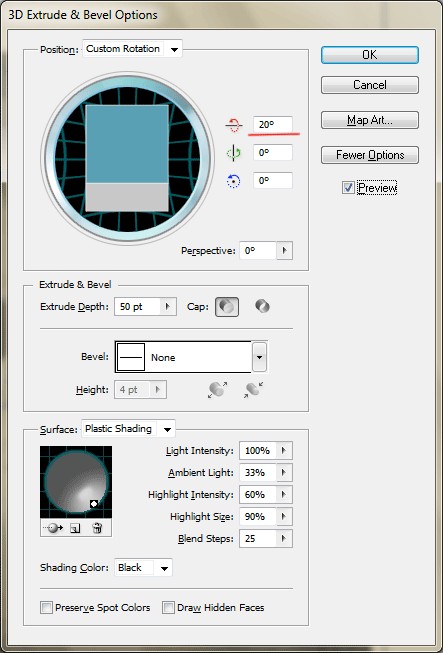Select the light handle on the sphere
The width and height of the screenshot is (443, 653).
click(x=94, y=504)
